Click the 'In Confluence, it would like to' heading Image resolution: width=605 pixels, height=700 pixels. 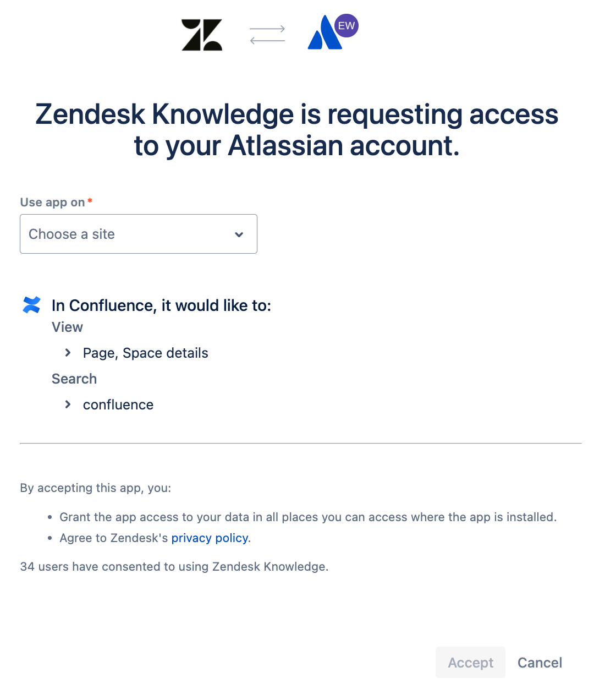point(161,305)
